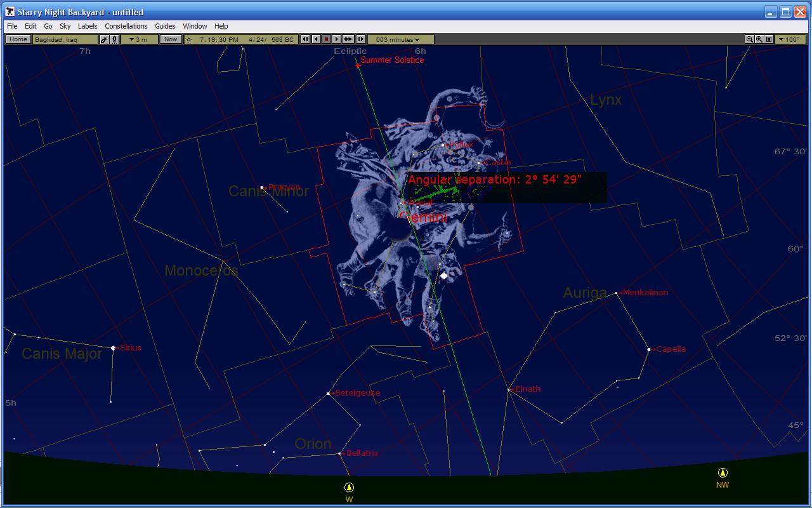The width and height of the screenshot is (812, 508).
Task: Click the star Menkalinan
Action: coord(617,293)
